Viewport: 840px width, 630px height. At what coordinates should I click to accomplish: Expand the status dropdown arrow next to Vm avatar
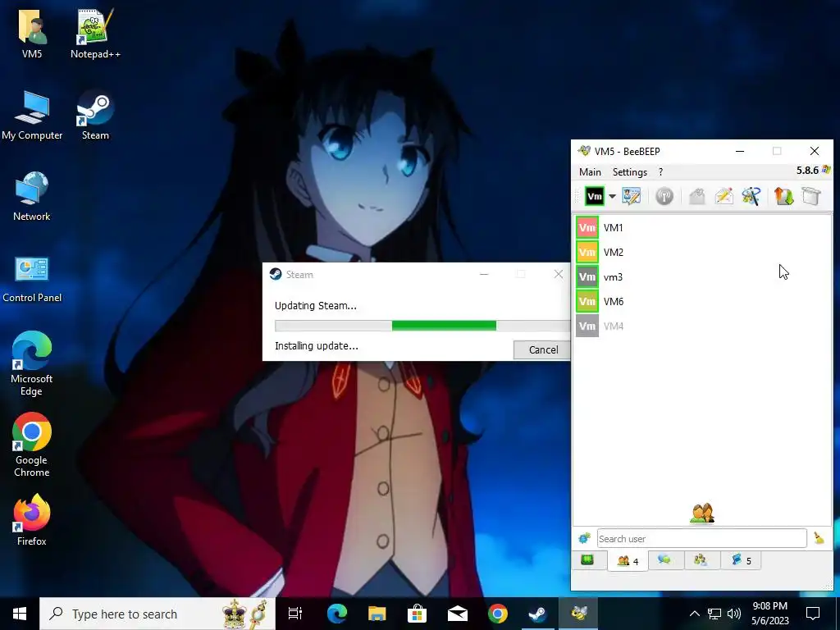612,196
